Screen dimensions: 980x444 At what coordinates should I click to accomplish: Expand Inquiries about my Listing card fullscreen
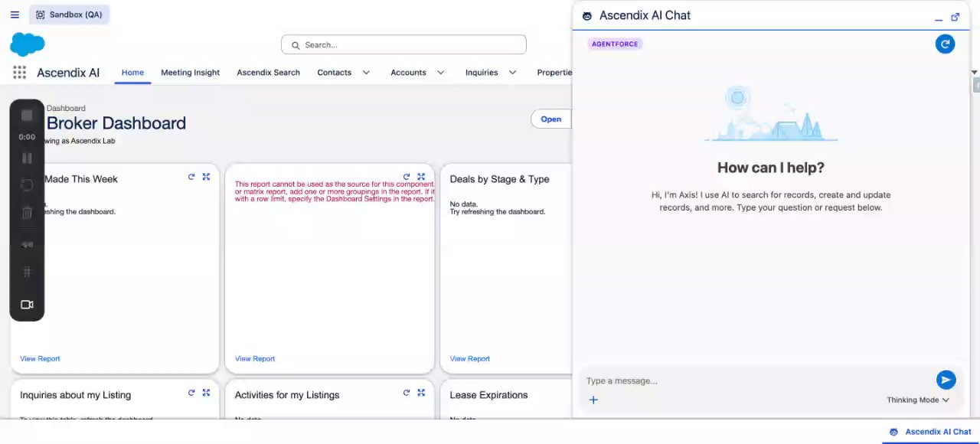(206, 393)
